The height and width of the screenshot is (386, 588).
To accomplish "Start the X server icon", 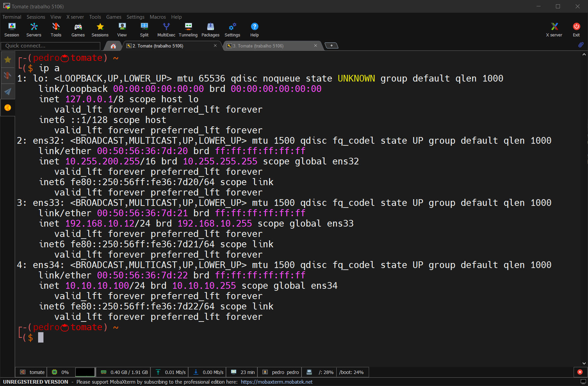I will (x=554, y=29).
